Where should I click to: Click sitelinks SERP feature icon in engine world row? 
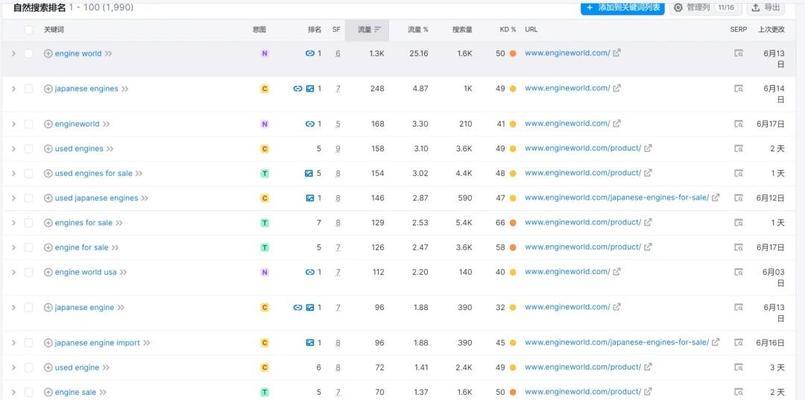pyautogui.click(x=310, y=53)
